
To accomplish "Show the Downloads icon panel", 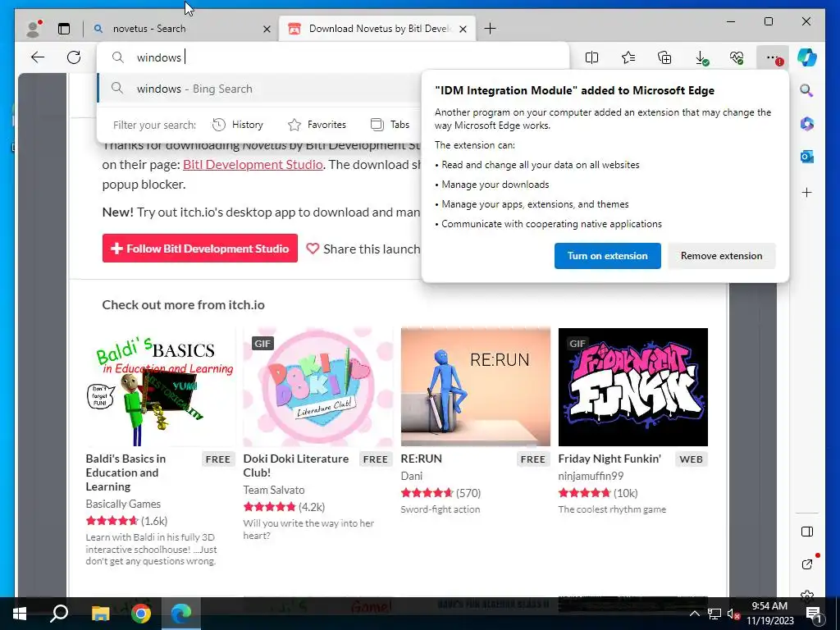I will point(701,57).
